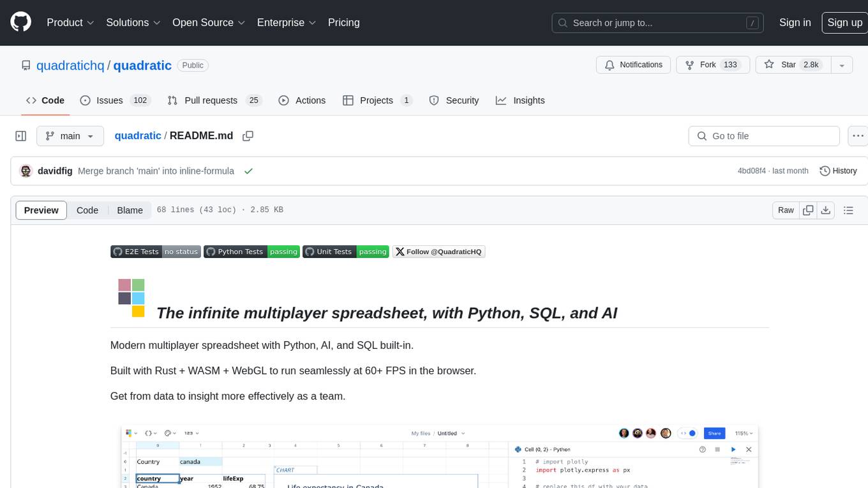The width and height of the screenshot is (868, 488).
Task: Click the davidfig avatar image
Action: [x=26, y=171]
